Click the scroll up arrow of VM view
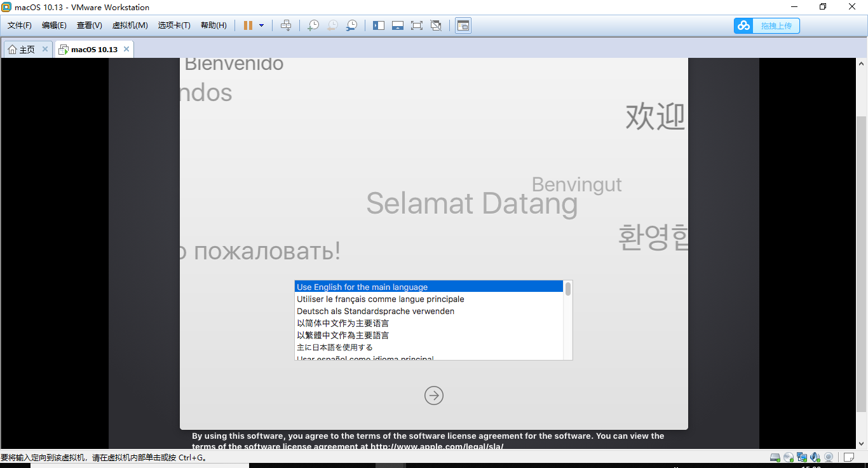 (x=862, y=64)
